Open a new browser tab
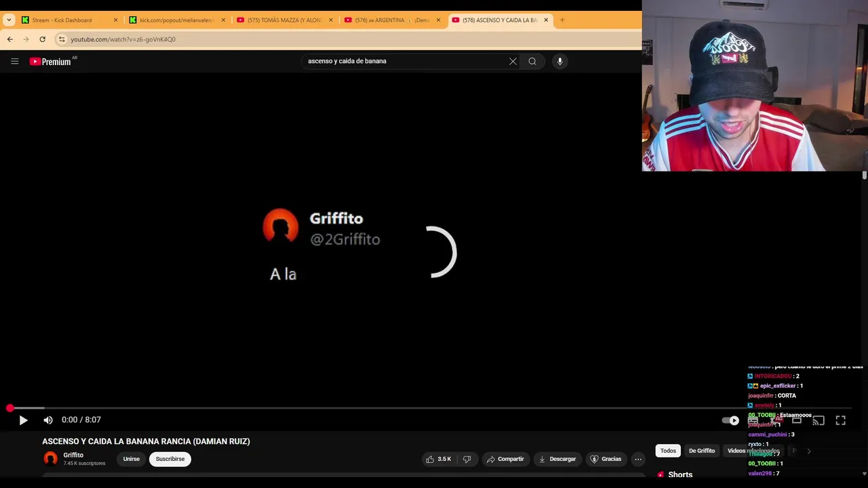This screenshot has width=868, height=488. (x=562, y=20)
